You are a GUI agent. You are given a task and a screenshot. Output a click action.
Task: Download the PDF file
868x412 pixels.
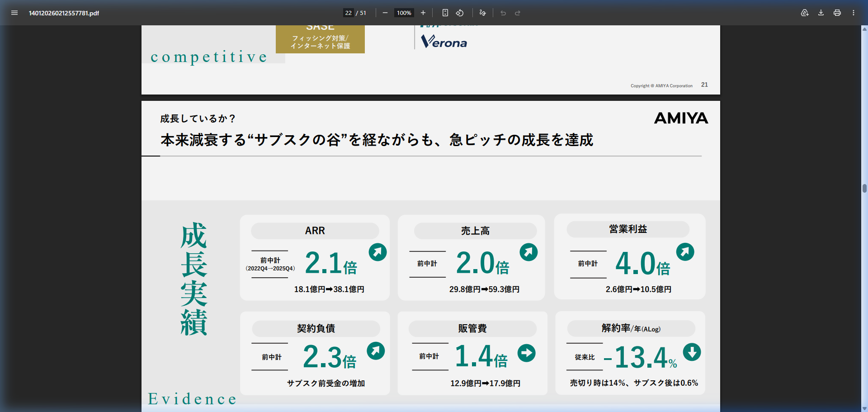tap(821, 13)
